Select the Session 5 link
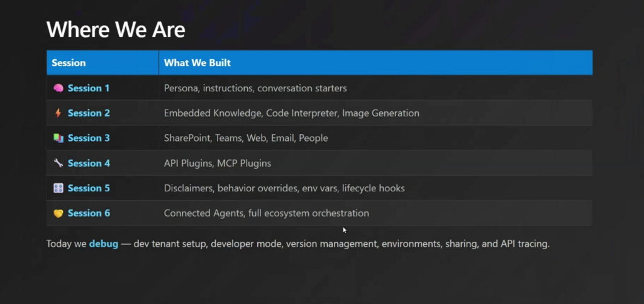This screenshot has height=304, width=644. tap(89, 188)
